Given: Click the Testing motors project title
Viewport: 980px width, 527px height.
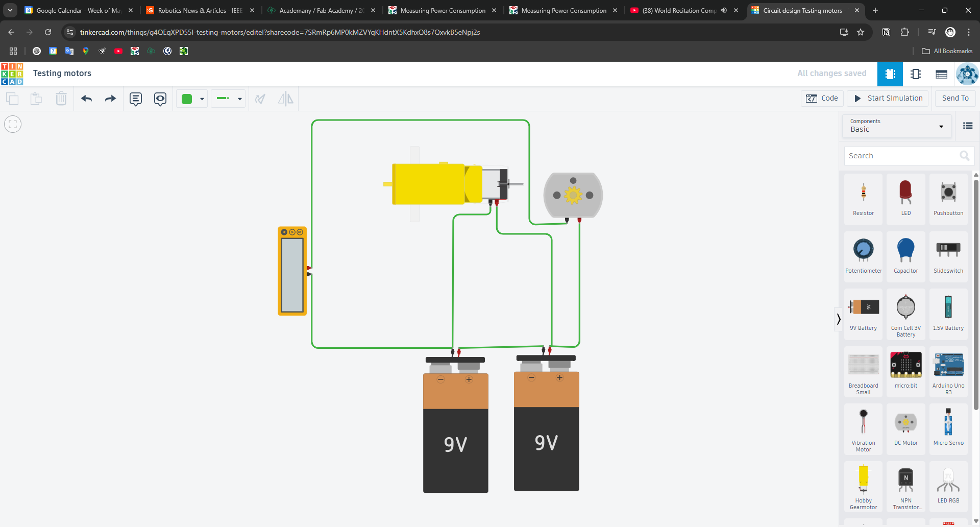Looking at the screenshot, I should (62, 74).
